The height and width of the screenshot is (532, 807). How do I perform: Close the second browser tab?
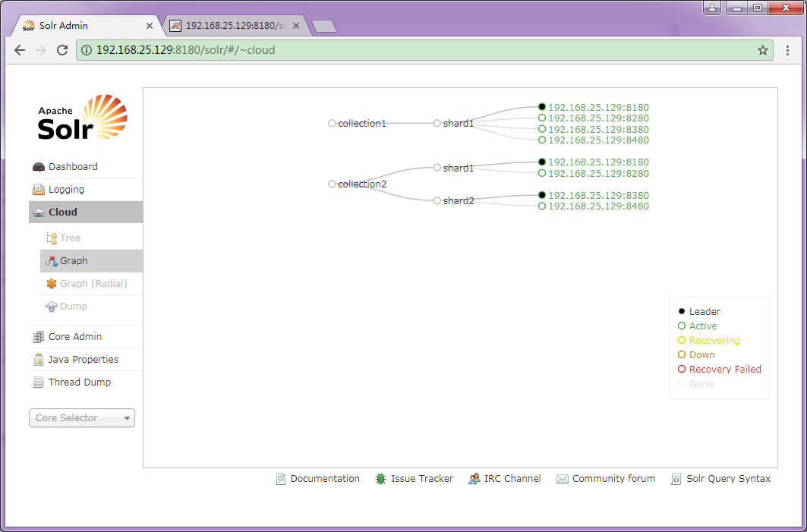coord(296,26)
